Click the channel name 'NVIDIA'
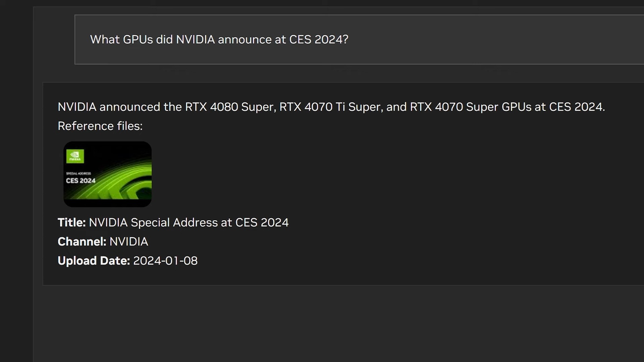Screen dimensions: 644x362 [128, 242]
